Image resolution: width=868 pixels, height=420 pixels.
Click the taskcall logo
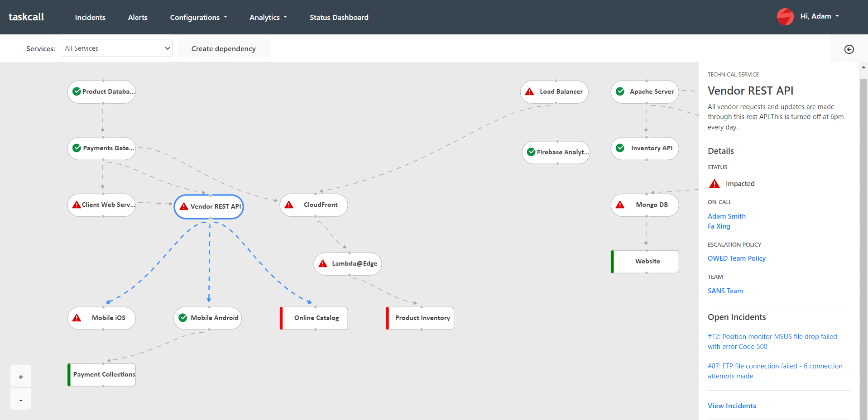point(26,17)
